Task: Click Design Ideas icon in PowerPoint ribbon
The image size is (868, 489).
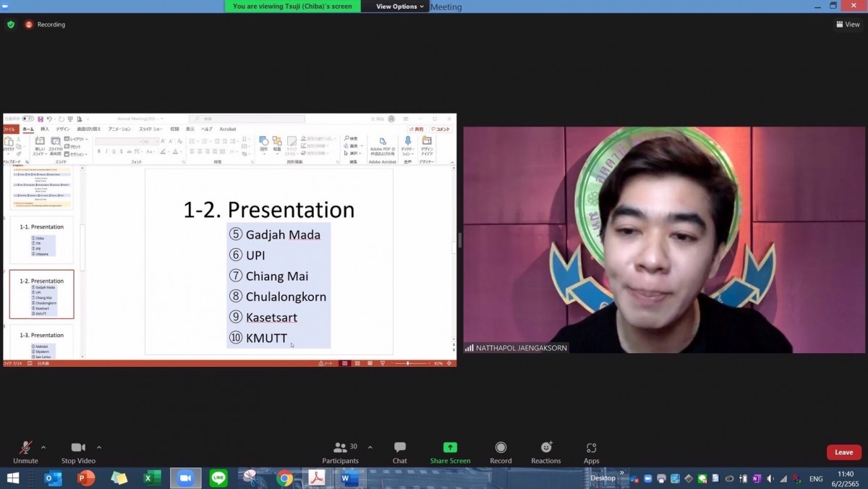Action: click(427, 142)
